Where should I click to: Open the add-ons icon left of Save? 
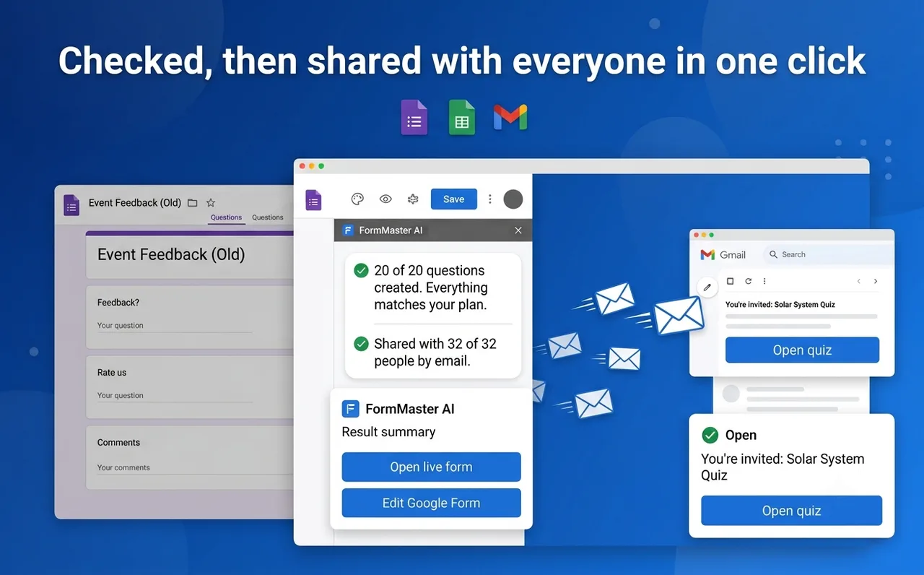(413, 199)
